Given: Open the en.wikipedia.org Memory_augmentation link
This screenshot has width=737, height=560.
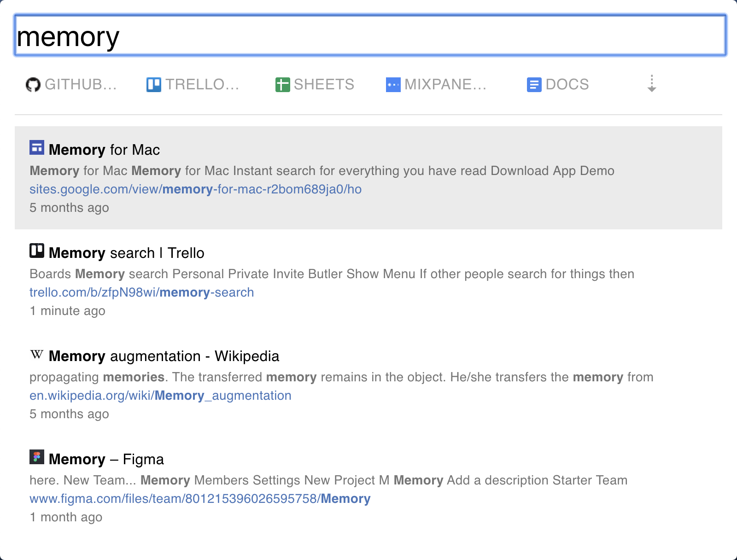Looking at the screenshot, I should (x=160, y=396).
